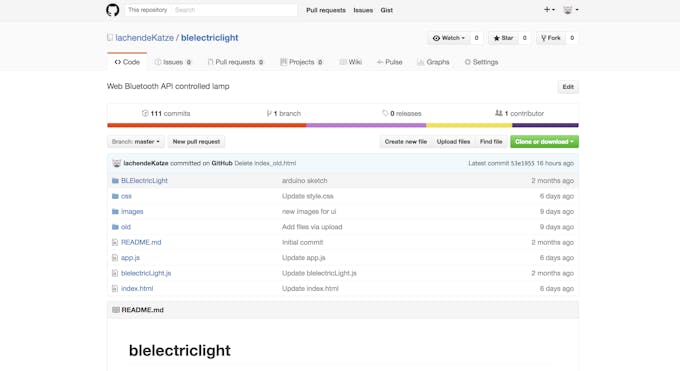Click the yellow language bar segment
Viewport: 680px width, 371px height.
click(469, 125)
